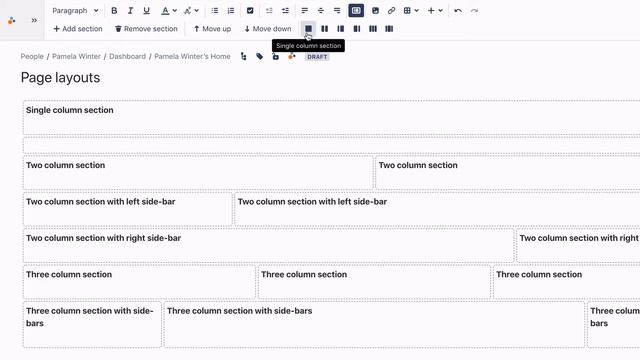Click the labels tag icon
Image resolution: width=640 pixels, height=360 pixels.
pyautogui.click(x=260, y=56)
